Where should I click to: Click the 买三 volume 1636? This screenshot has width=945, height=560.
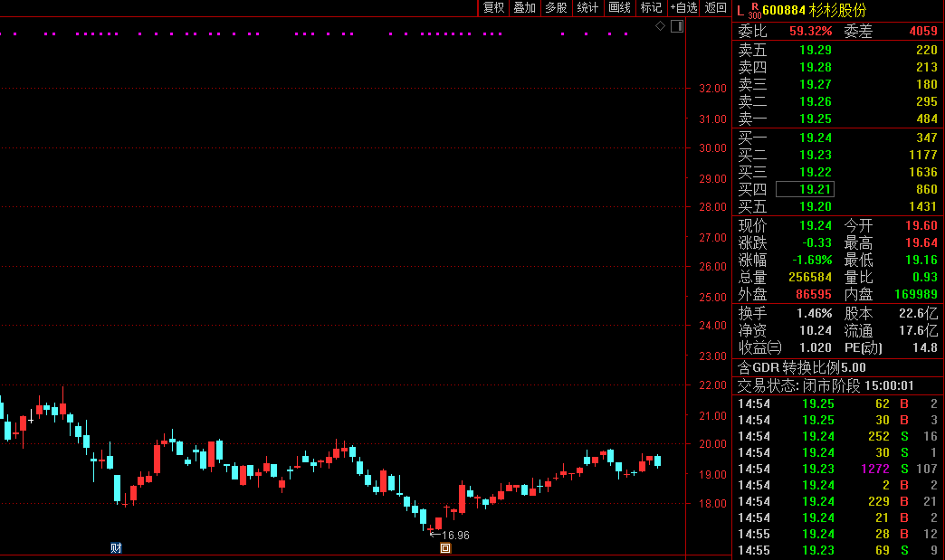click(x=923, y=172)
